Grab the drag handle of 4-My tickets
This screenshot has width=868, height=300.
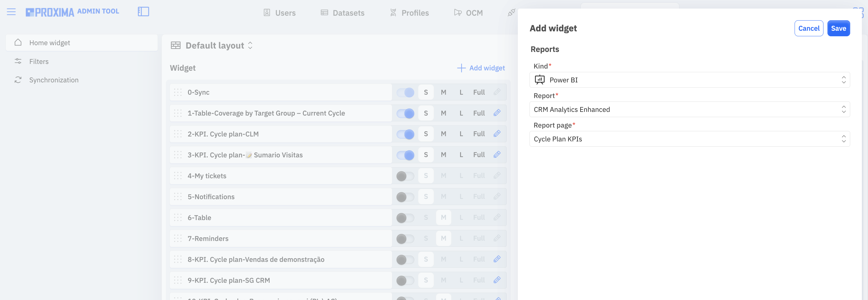pyautogui.click(x=178, y=176)
